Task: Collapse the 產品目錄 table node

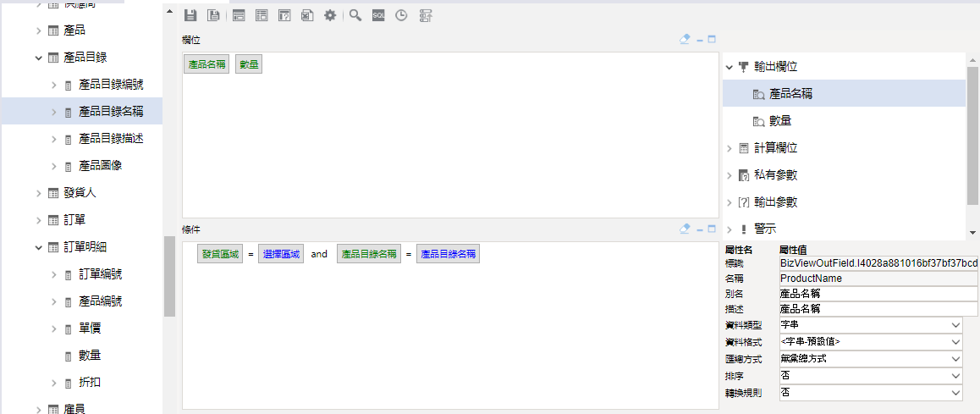Action: (39, 58)
